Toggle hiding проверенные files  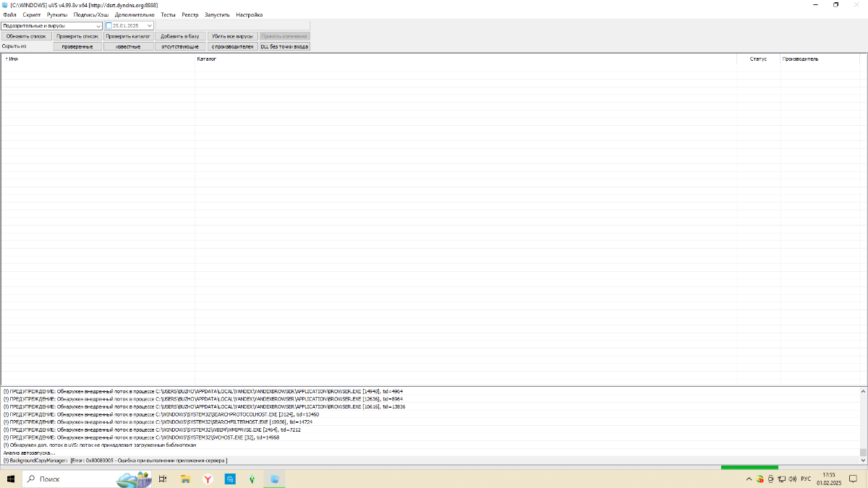click(x=77, y=46)
